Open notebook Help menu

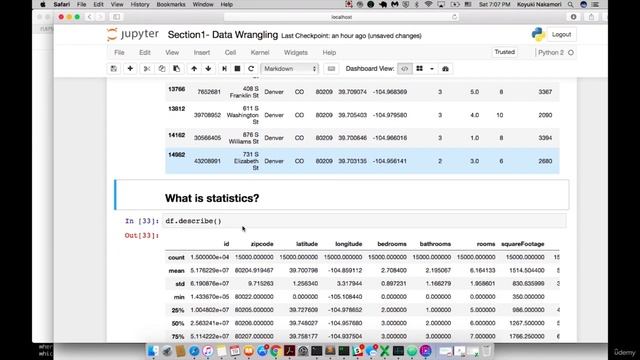[329, 52]
